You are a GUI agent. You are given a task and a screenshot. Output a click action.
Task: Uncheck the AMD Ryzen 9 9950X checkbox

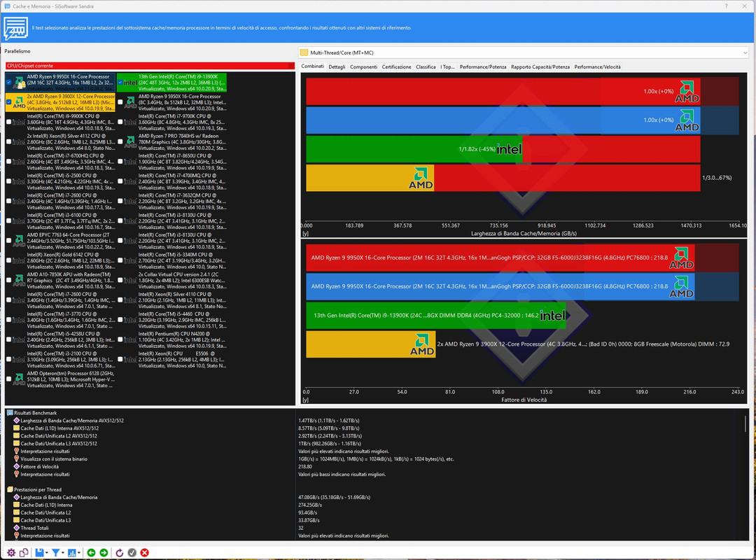point(8,83)
